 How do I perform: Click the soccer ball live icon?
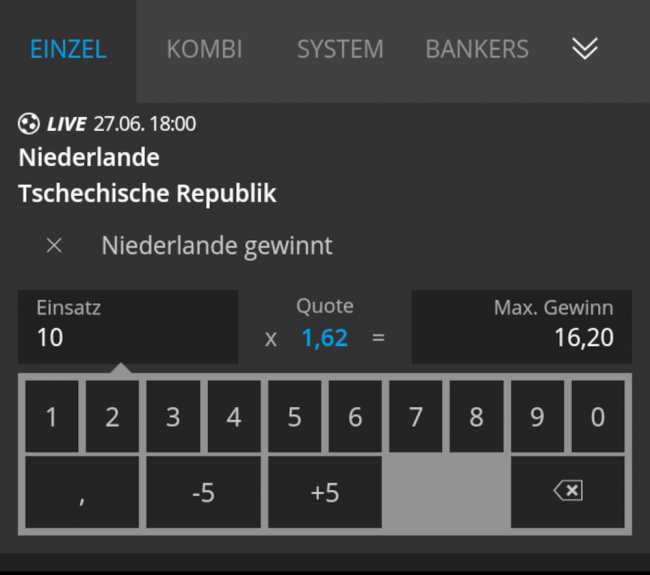pyautogui.click(x=29, y=124)
